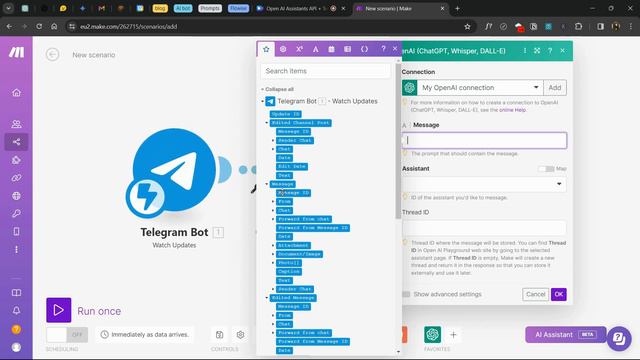Collapse the Edited Message group arrow
The height and width of the screenshot is (360, 640).
pos(267,298)
